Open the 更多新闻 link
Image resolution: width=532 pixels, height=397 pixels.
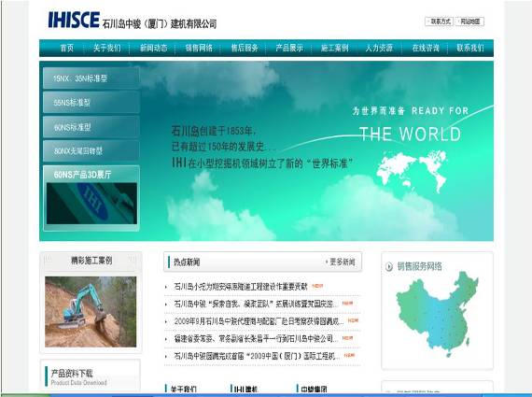341,262
